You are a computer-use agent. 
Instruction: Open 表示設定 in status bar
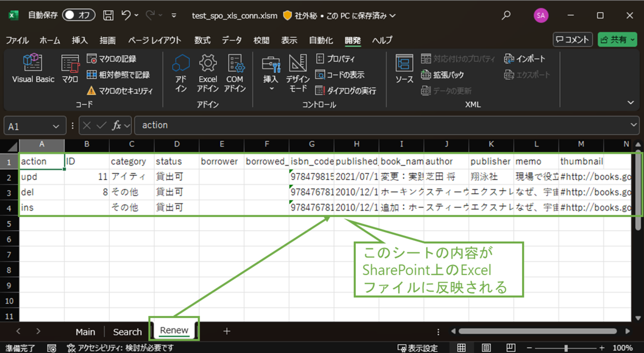tap(418, 348)
